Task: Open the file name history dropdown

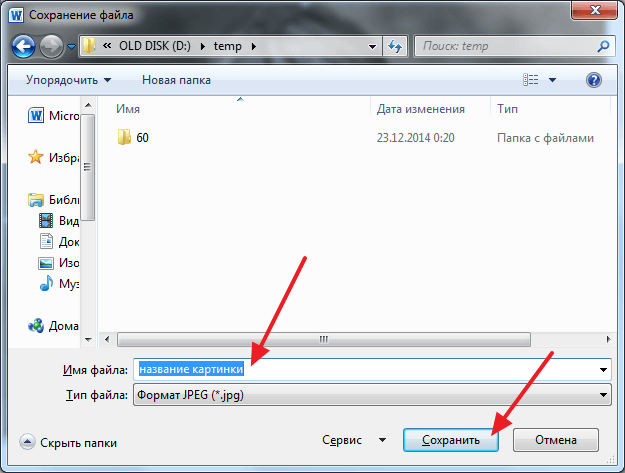Action: [x=603, y=370]
